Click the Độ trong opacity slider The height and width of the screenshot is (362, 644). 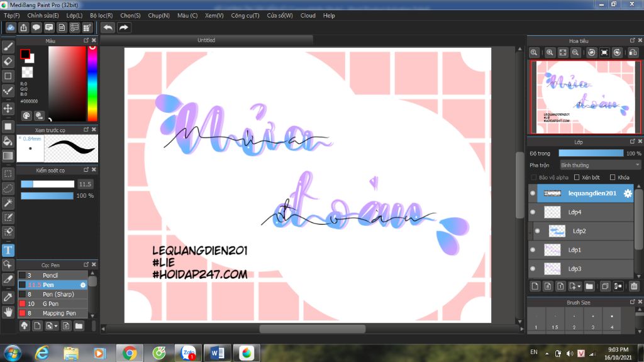click(591, 153)
